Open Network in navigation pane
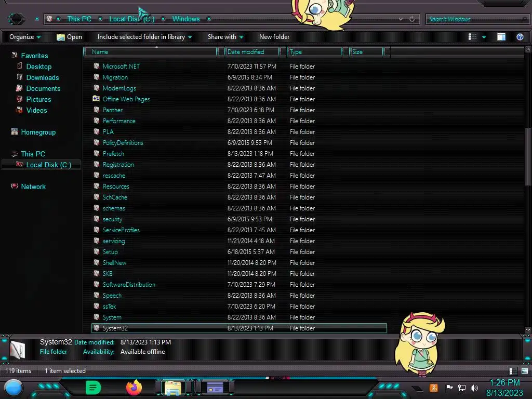This screenshot has height=399, width=532. pos(33,187)
